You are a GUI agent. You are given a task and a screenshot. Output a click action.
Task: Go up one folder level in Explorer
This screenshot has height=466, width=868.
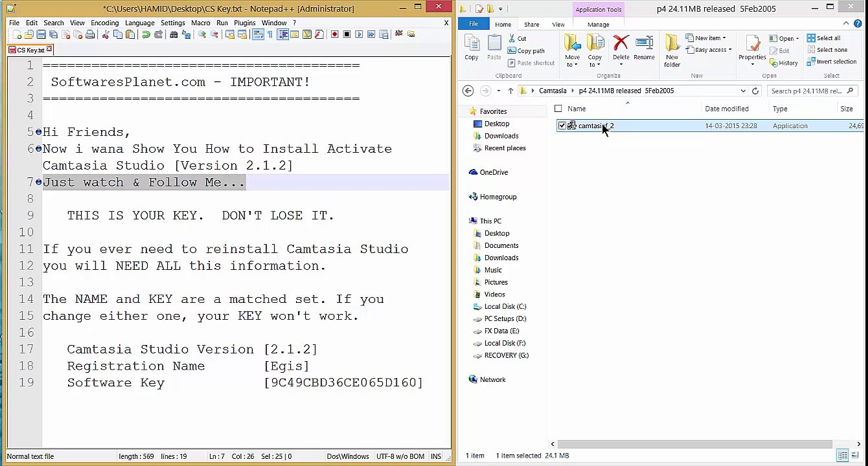510,91
